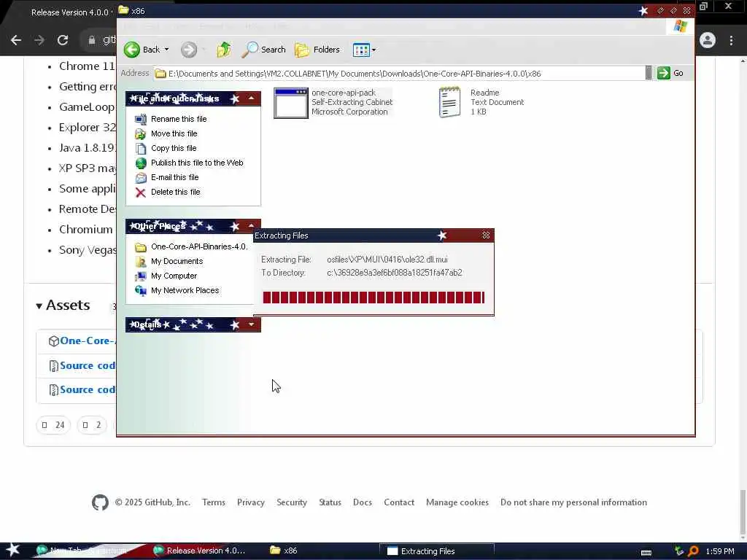Open the Docs footer link
This screenshot has height=560, width=747.
click(x=362, y=502)
